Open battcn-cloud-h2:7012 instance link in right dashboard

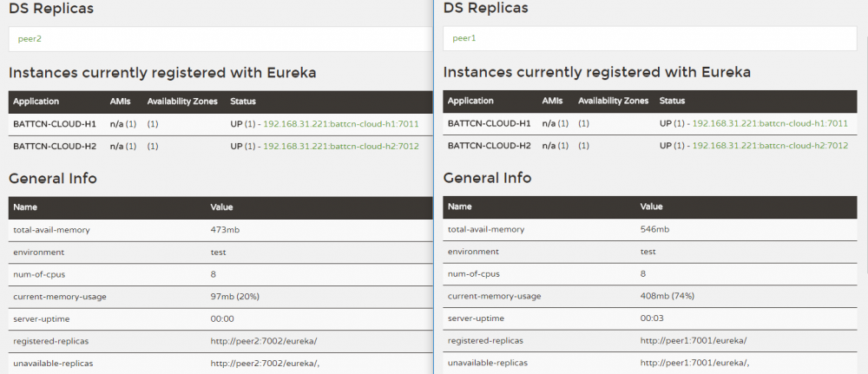pyautogui.click(x=770, y=146)
